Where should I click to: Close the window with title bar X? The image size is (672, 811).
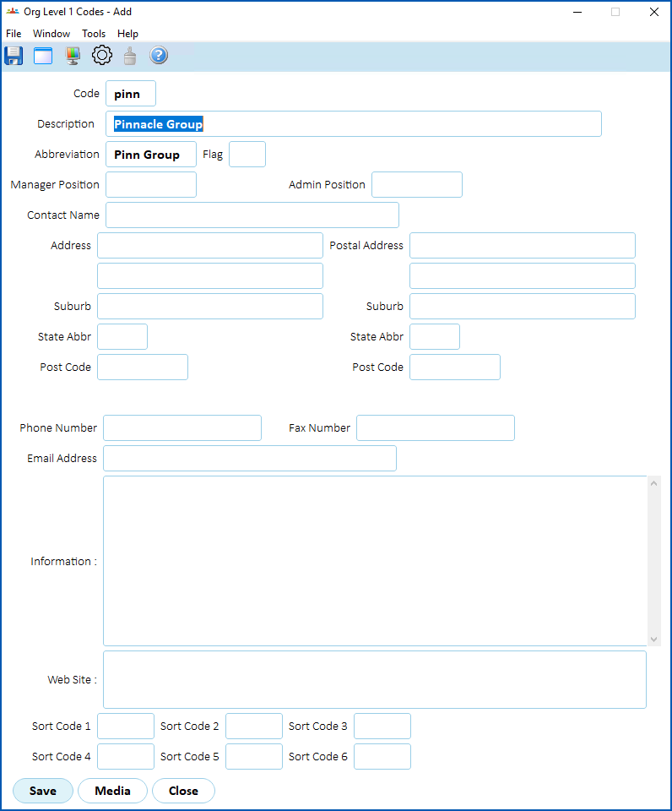tap(654, 12)
